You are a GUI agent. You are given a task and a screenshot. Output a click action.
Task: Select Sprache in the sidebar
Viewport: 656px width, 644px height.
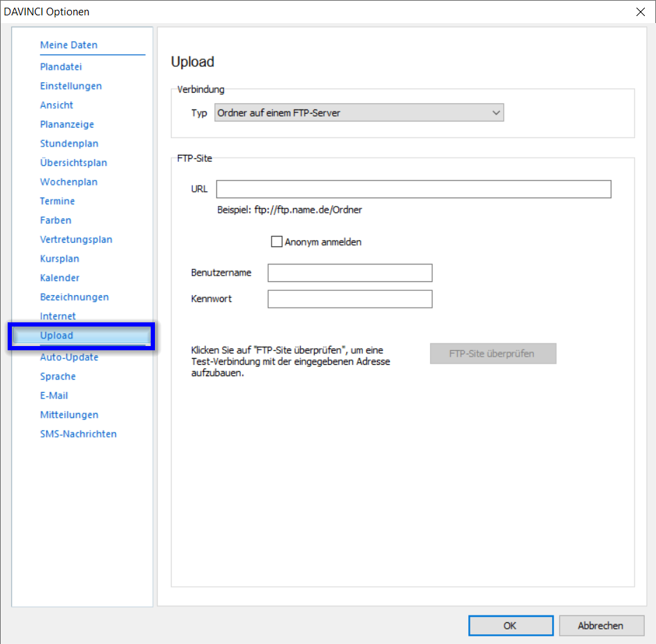click(x=58, y=376)
